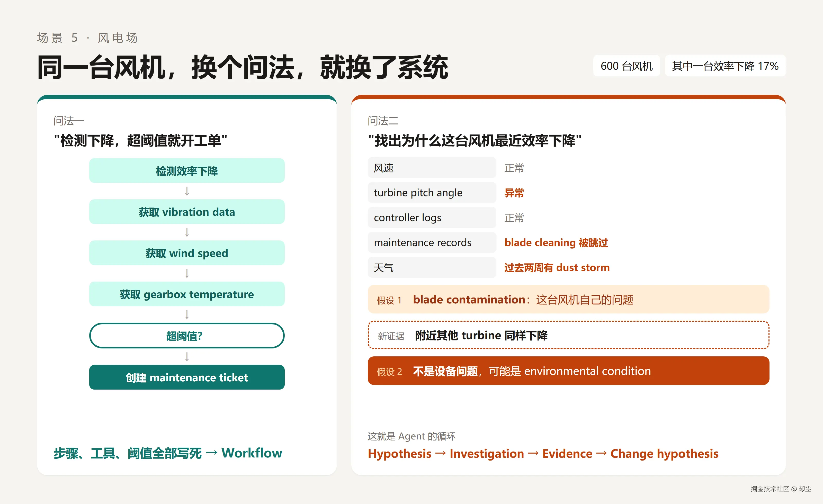The height and width of the screenshot is (504, 823).
Task: Click the quoted heading '检测下降，超阈值就开工单'
Action: 141,141
